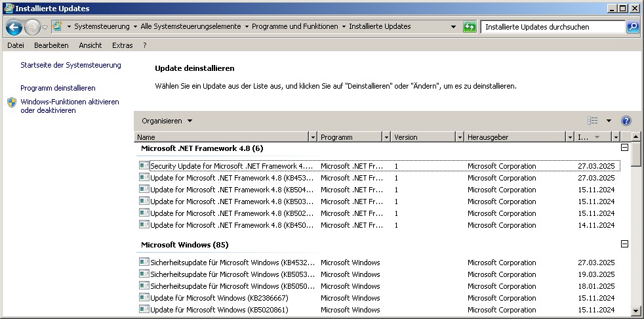Select icon of Sicherheitsupdate KB5053
The width and height of the screenshot is (644, 319).
coord(144,274)
